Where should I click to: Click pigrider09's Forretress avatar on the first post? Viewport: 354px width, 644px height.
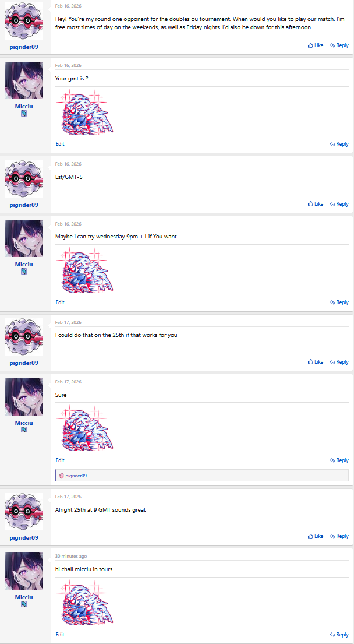click(24, 21)
